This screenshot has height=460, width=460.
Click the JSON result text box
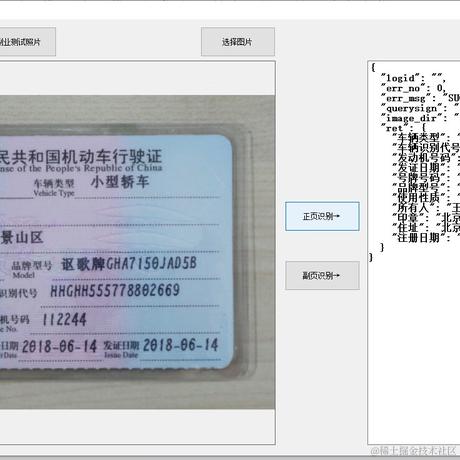click(x=414, y=253)
